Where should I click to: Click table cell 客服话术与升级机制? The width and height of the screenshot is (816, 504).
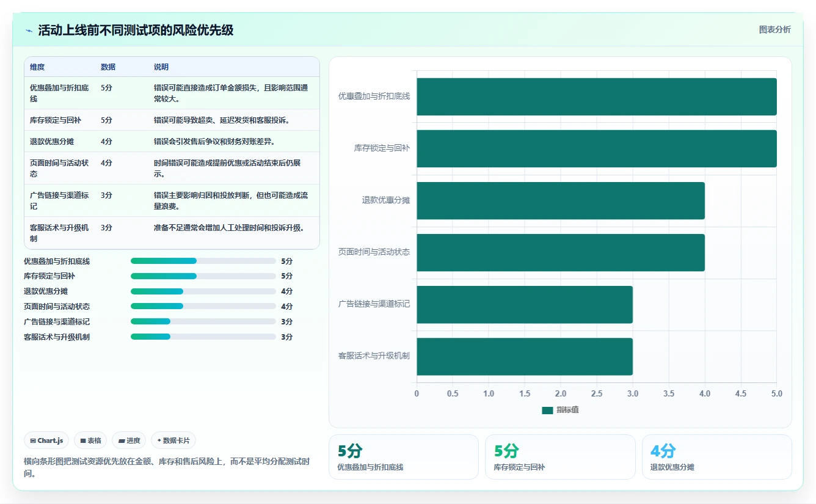59,233
